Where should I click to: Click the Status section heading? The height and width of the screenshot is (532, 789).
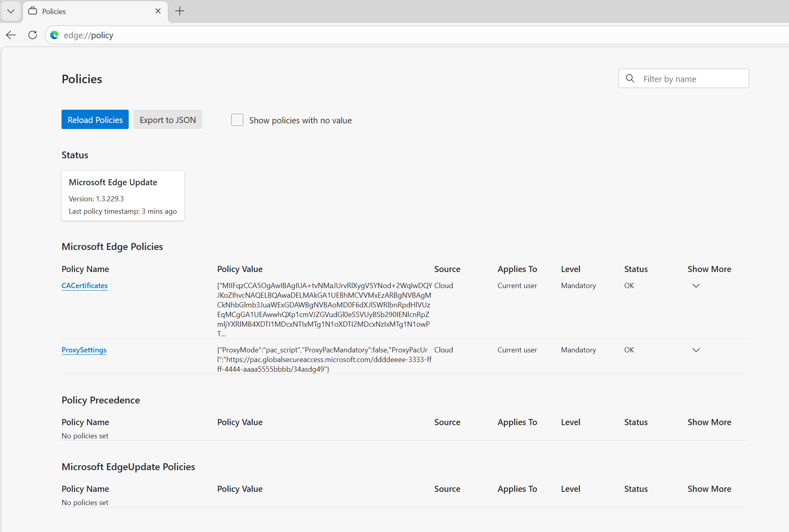pos(75,155)
